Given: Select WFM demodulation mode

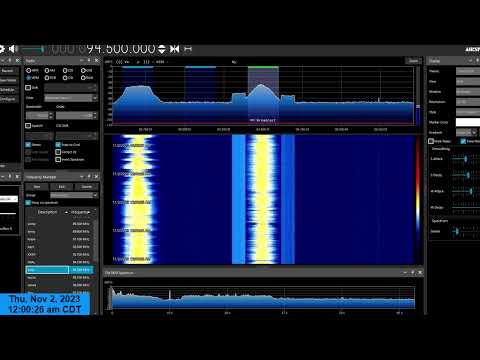Looking at the screenshot, I should point(32,78).
